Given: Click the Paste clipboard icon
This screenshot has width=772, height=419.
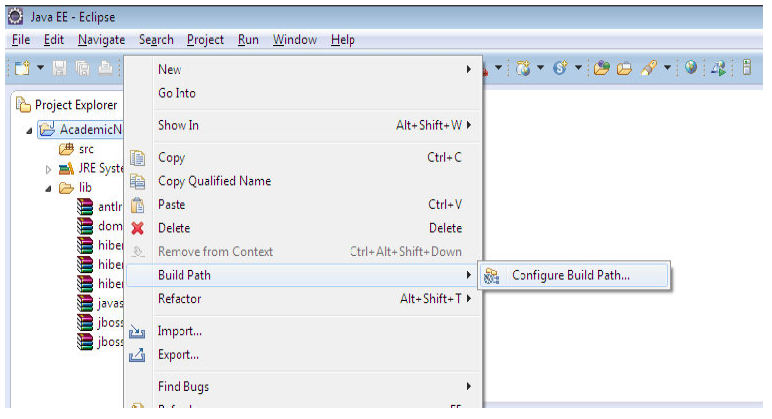Looking at the screenshot, I should (138, 205).
